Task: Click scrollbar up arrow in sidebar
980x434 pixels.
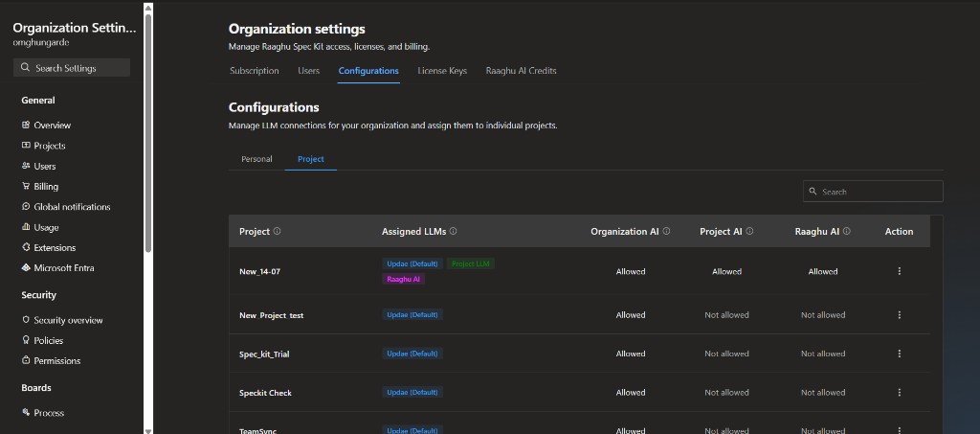Action: pos(148,8)
